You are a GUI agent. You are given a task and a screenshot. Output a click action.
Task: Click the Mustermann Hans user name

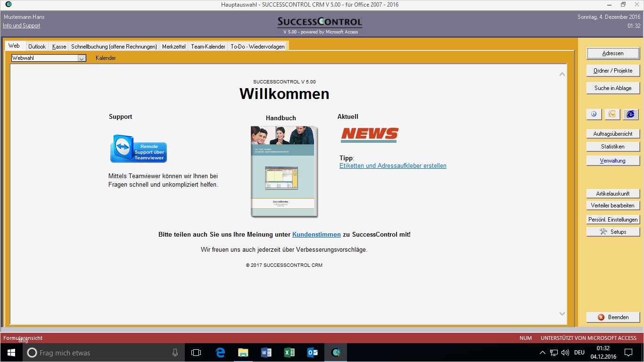pyautogui.click(x=24, y=17)
